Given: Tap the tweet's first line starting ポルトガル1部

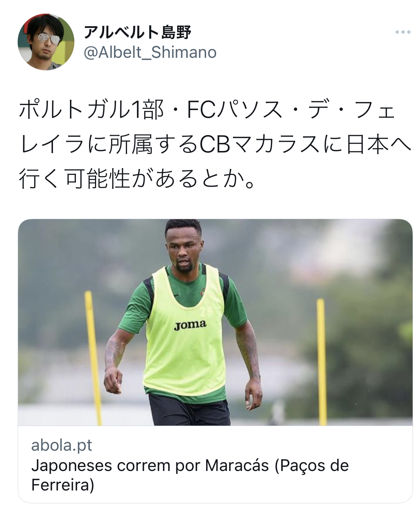Looking at the screenshot, I should coord(207,110).
